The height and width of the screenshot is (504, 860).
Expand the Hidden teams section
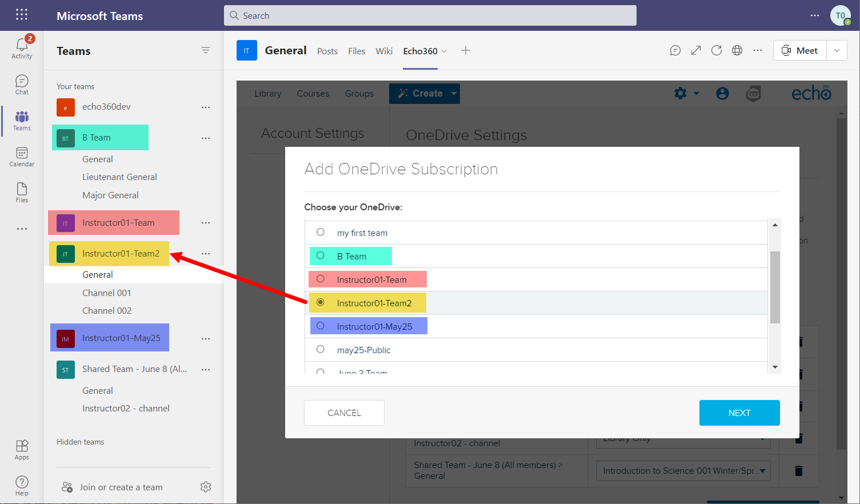[x=80, y=442]
